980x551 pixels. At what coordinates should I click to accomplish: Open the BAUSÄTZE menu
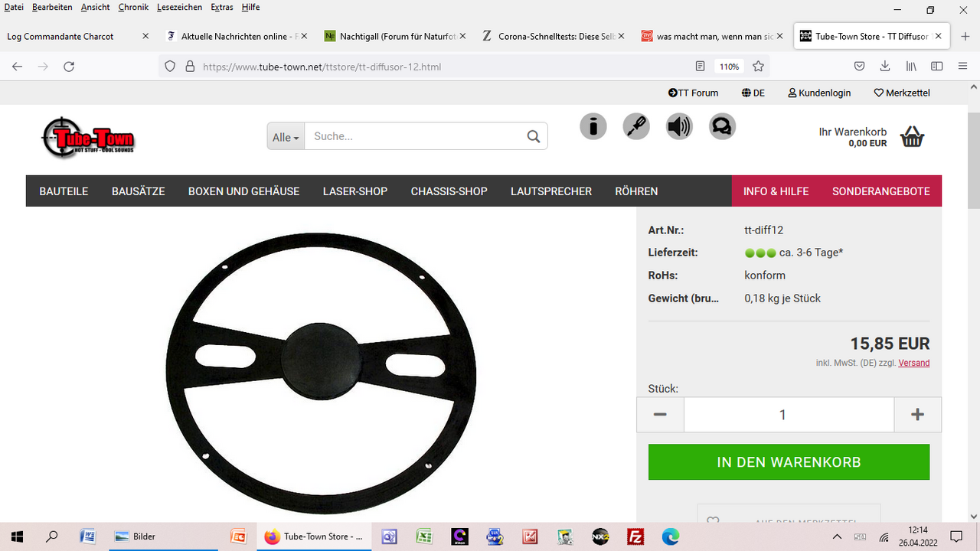(x=139, y=191)
